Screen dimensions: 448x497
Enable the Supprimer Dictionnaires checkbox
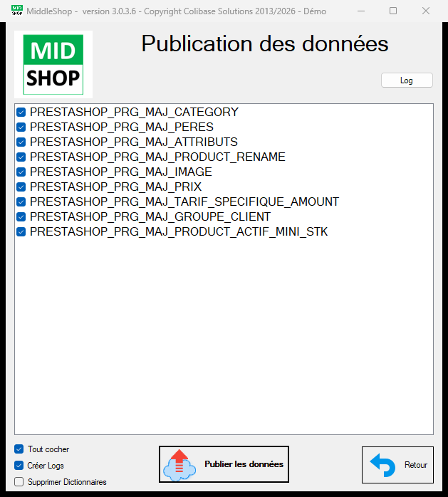coord(19,482)
